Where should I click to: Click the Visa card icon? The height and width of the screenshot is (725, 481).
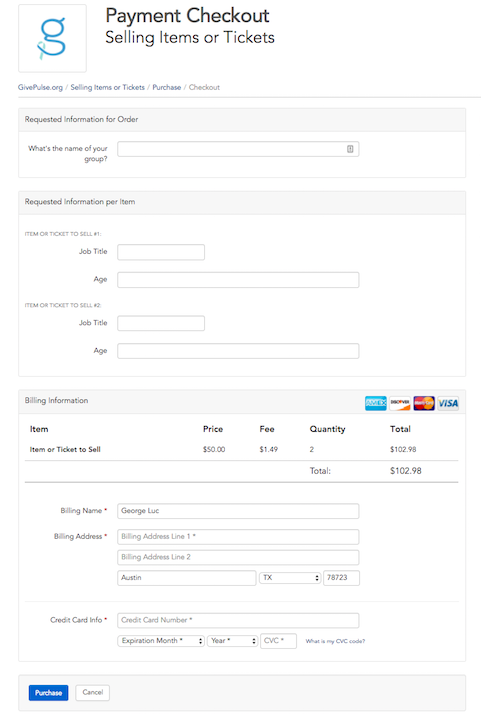(x=448, y=403)
